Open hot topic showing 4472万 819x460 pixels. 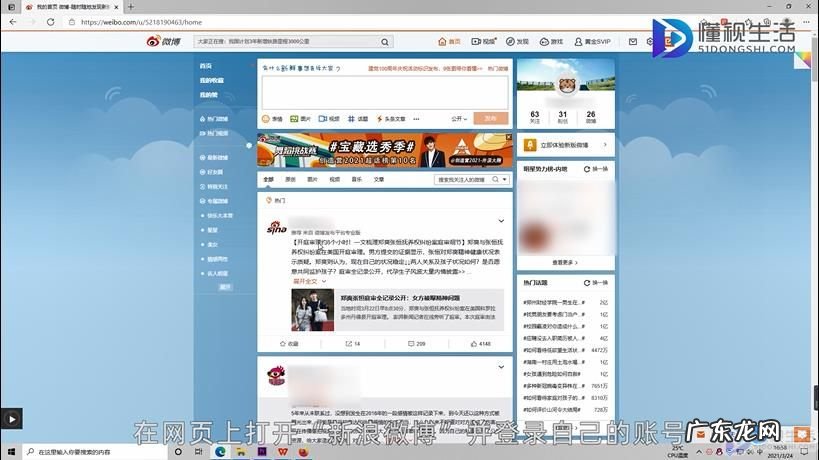[x=565, y=350]
